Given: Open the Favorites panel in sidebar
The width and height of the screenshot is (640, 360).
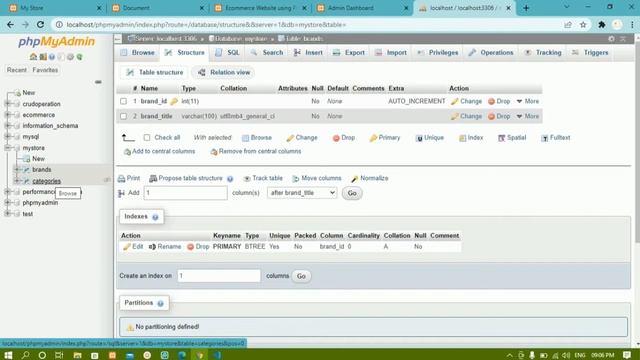Looking at the screenshot, I should pyautogui.click(x=45, y=70).
